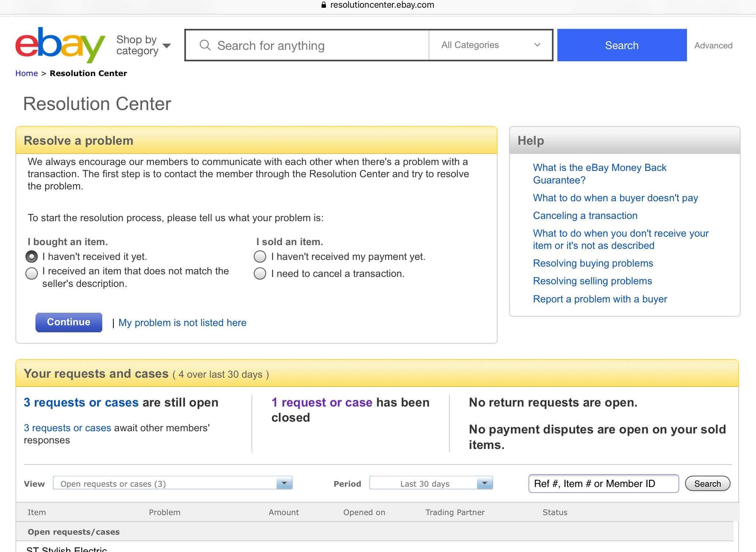Click the Continue button

(x=69, y=322)
